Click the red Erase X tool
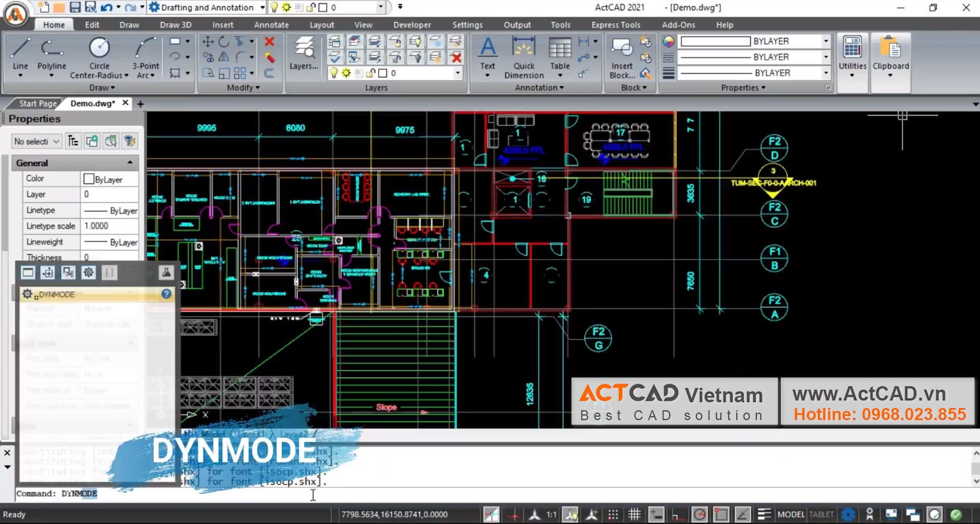Image resolution: width=980 pixels, height=524 pixels. (x=269, y=42)
